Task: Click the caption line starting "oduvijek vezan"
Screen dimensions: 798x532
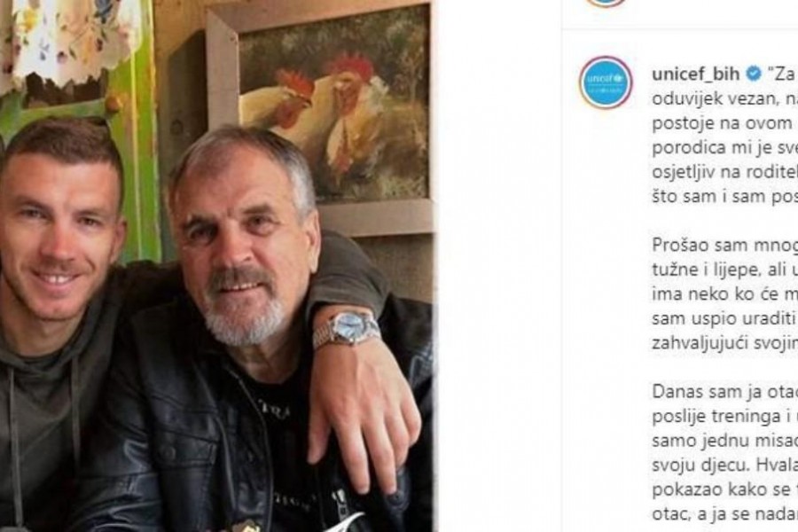Action: point(724,98)
